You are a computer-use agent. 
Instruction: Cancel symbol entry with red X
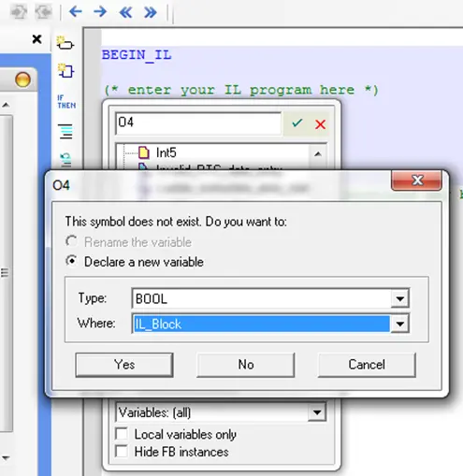(x=320, y=124)
